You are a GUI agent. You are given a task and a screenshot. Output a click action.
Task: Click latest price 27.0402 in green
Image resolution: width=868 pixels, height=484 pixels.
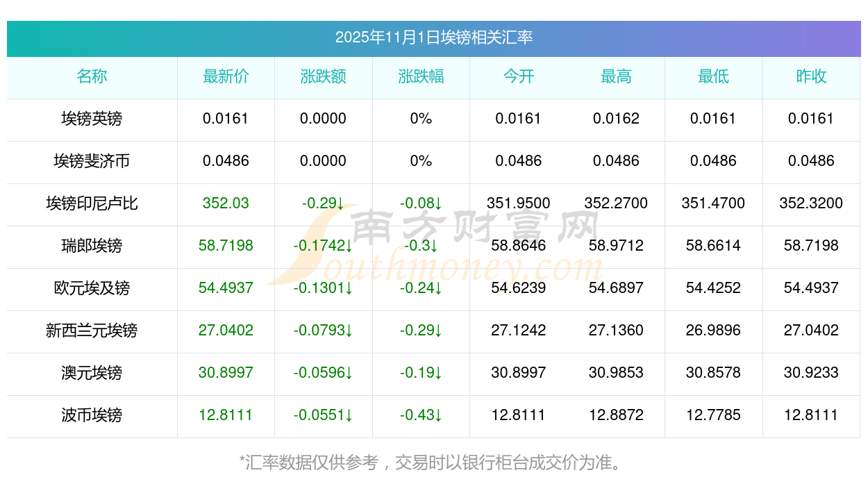point(226,331)
